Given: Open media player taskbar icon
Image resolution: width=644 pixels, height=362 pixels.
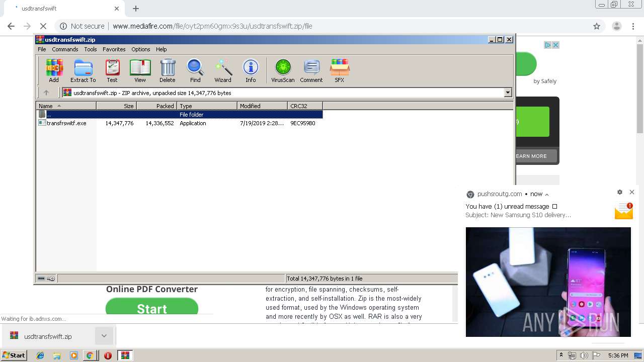Looking at the screenshot, I should 73,355.
